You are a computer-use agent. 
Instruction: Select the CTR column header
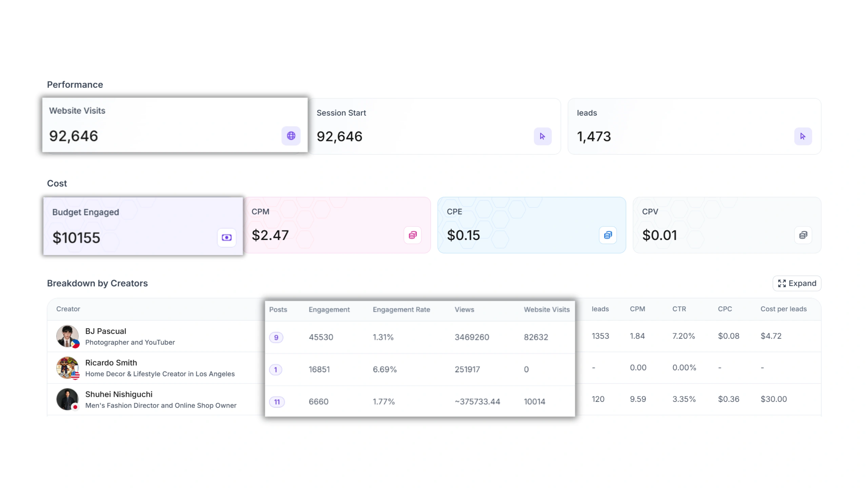pos(679,309)
